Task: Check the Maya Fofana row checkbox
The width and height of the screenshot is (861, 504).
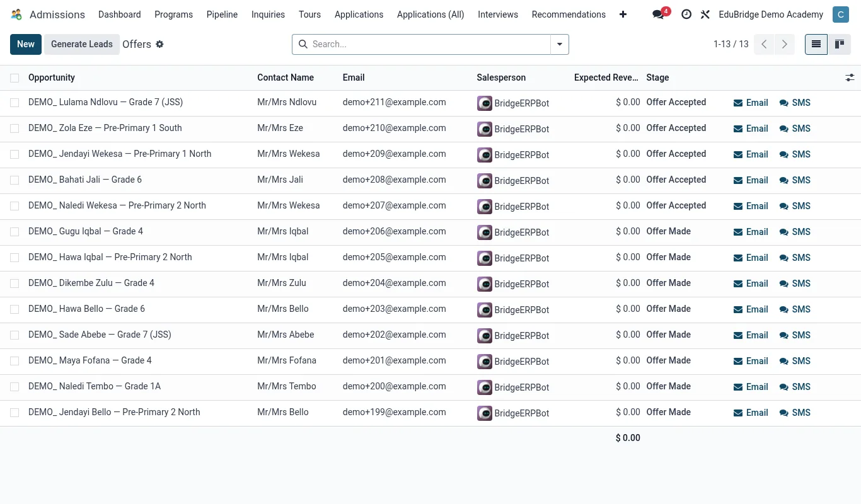Action: [14, 361]
